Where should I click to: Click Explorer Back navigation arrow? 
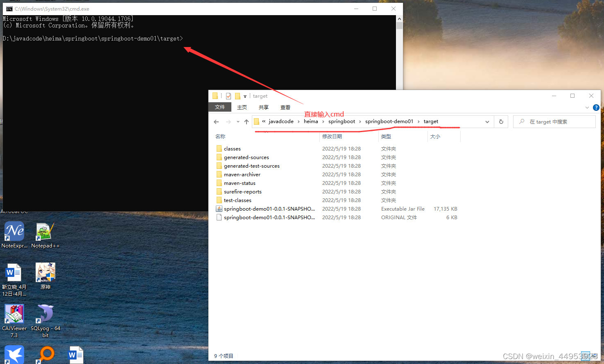pyautogui.click(x=216, y=121)
